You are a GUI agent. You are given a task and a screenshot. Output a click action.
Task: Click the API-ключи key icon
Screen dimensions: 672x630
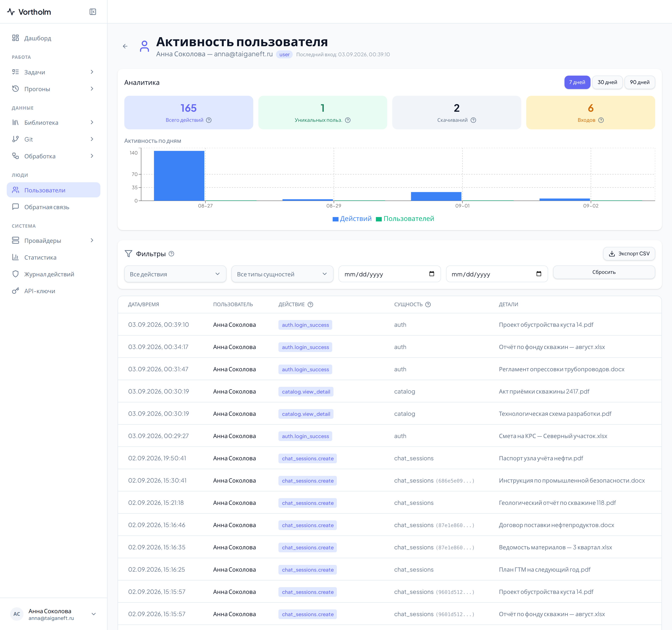click(x=16, y=291)
